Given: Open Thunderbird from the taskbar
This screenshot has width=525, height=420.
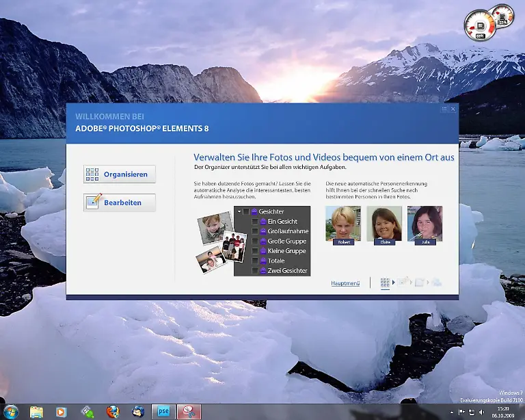Looking at the screenshot, I should [x=139, y=411].
